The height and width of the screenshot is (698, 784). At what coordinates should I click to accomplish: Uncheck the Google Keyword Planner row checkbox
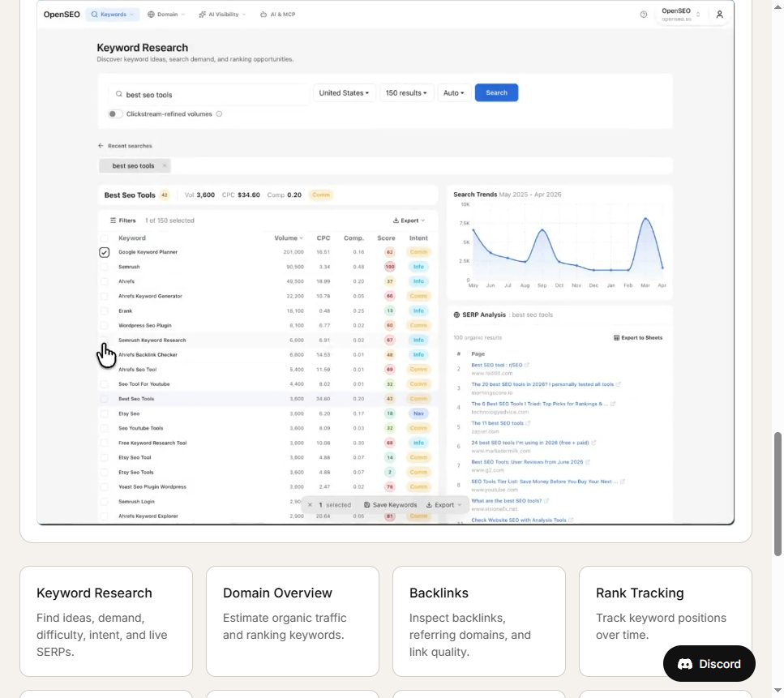[104, 252]
